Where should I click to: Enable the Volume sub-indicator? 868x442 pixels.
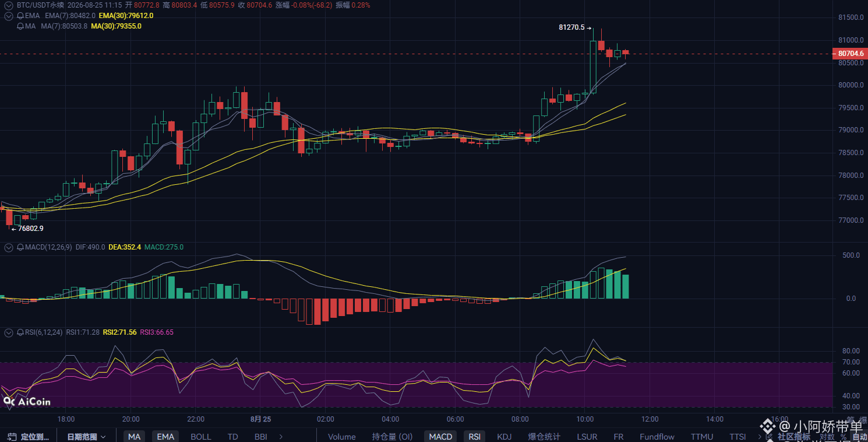point(342,436)
